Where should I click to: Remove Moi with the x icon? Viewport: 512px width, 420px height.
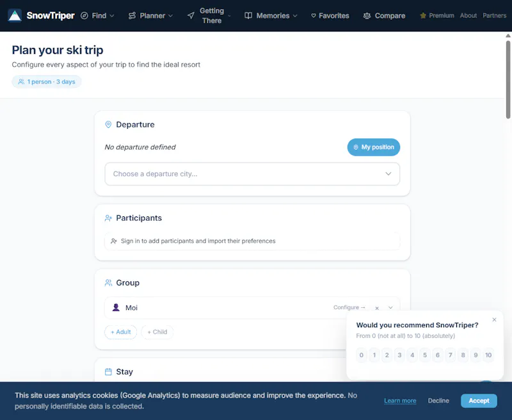377,308
